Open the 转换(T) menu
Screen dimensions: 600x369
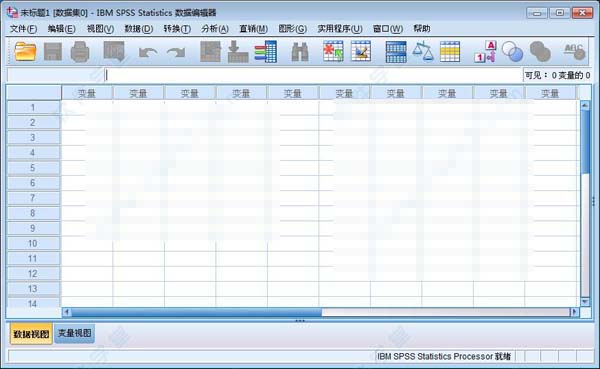click(x=177, y=29)
